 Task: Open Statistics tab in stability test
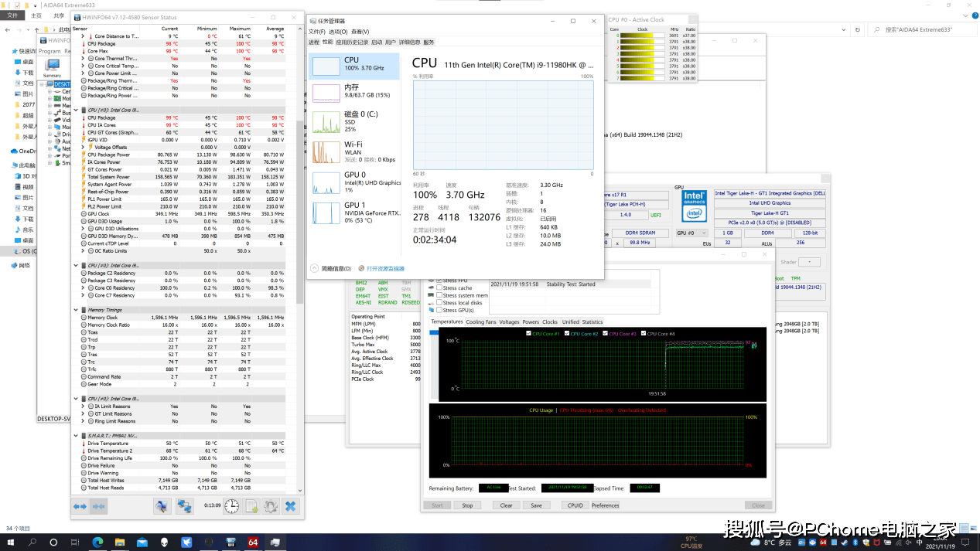pos(592,322)
